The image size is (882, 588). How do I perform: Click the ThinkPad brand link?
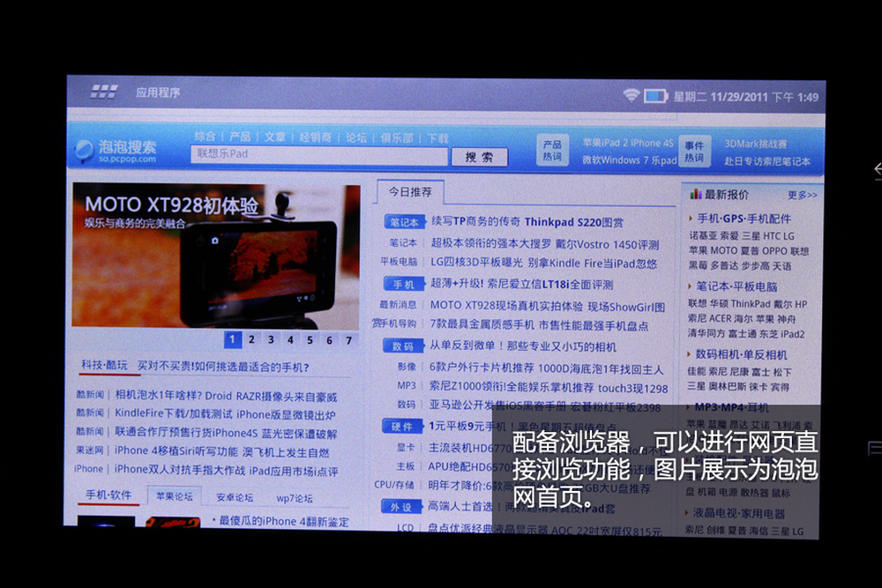point(751,304)
